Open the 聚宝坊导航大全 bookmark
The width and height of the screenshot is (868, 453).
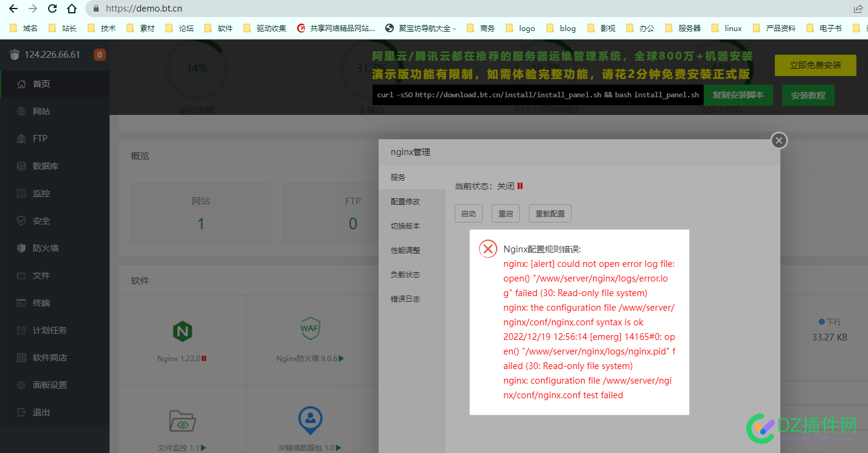click(421, 28)
